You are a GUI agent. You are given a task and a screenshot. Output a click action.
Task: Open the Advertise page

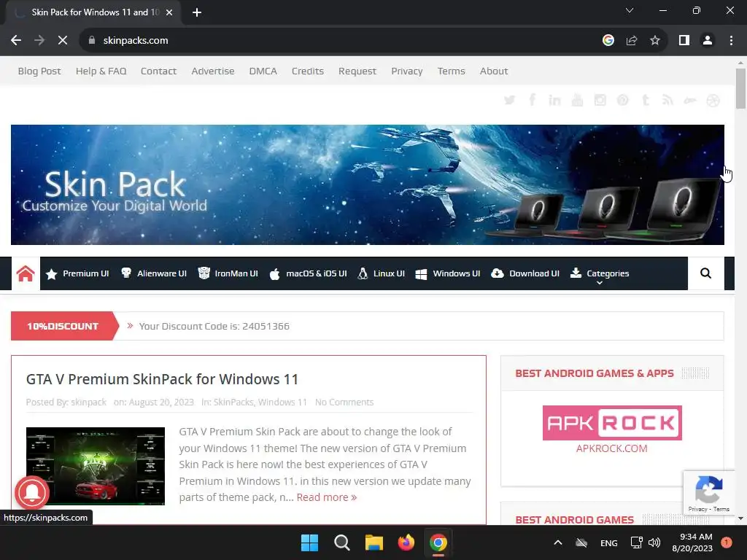click(x=213, y=71)
